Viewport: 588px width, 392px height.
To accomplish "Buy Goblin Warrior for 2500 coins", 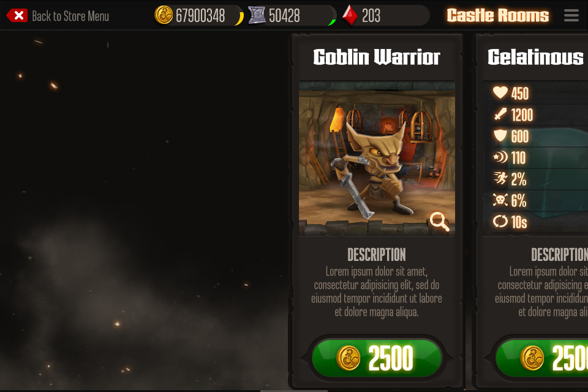I will pos(377,358).
